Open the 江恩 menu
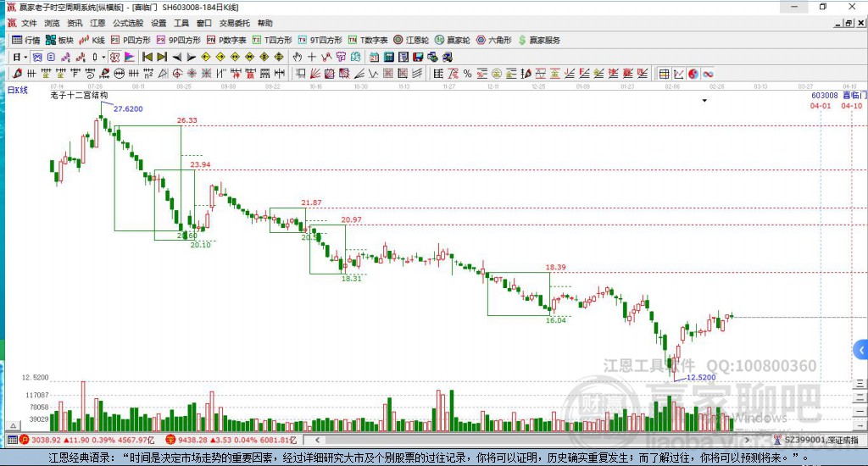This screenshot has height=466, width=868. pos(97,23)
